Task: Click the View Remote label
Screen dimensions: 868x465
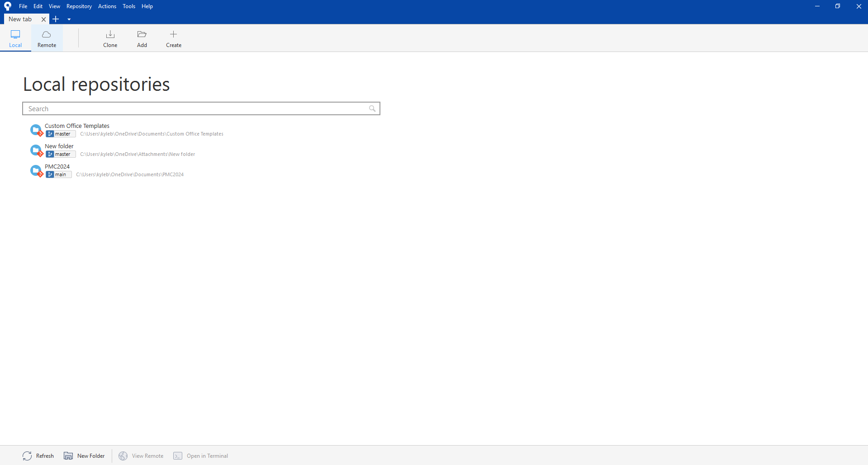Action: (x=147, y=456)
